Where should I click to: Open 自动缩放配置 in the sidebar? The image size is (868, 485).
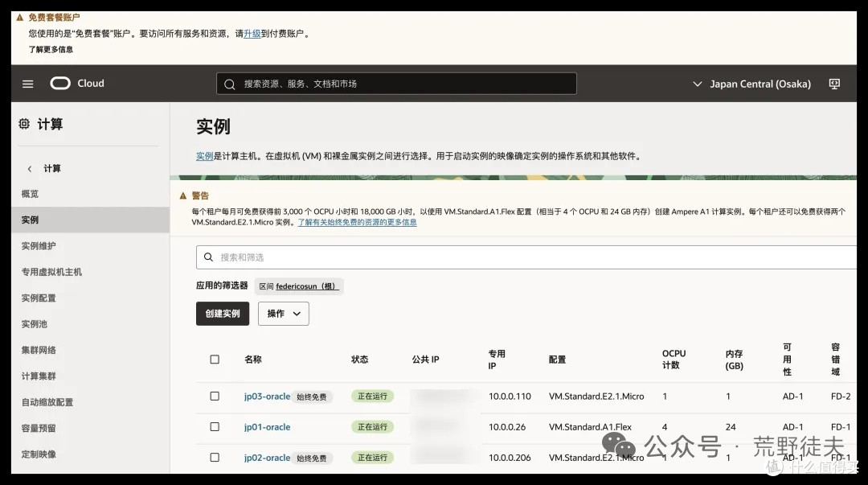[47, 402]
